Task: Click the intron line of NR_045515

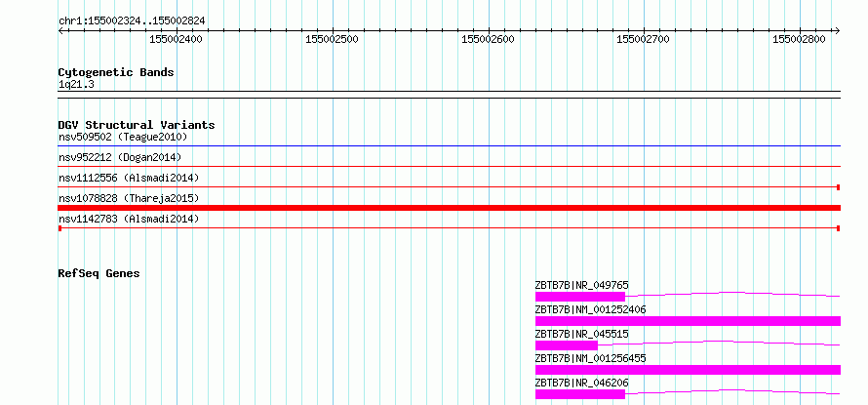Action: (x=719, y=343)
